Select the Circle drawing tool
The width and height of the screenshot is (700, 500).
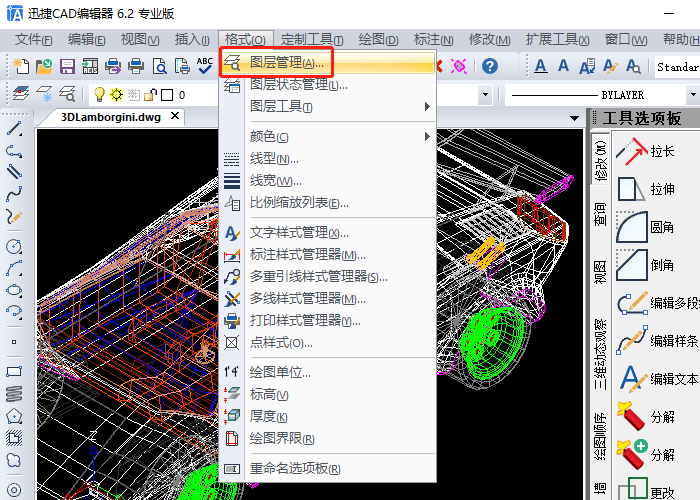14,246
